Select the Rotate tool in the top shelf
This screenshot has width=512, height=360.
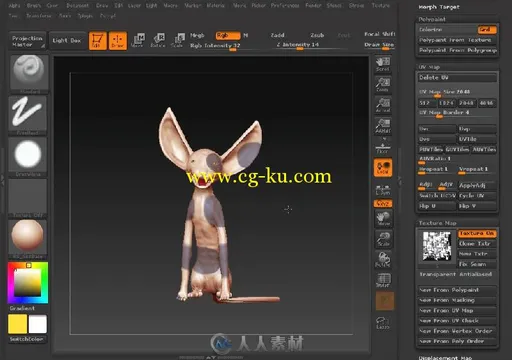pyautogui.click(x=158, y=41)
